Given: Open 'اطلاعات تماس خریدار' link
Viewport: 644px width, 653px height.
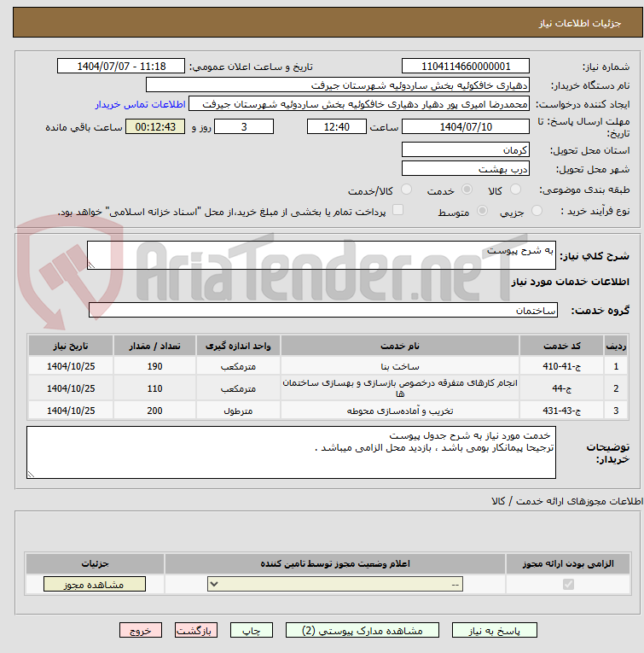Looking at the screenshot, I should tap(140, 104).
